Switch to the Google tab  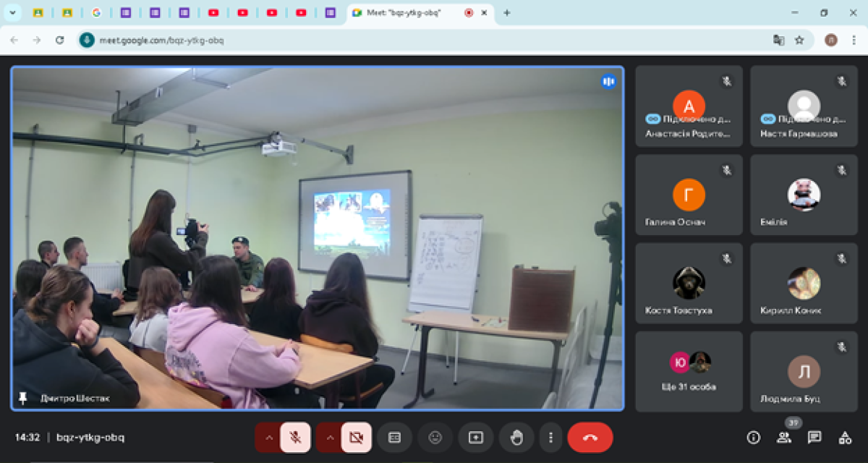point(96,13)
